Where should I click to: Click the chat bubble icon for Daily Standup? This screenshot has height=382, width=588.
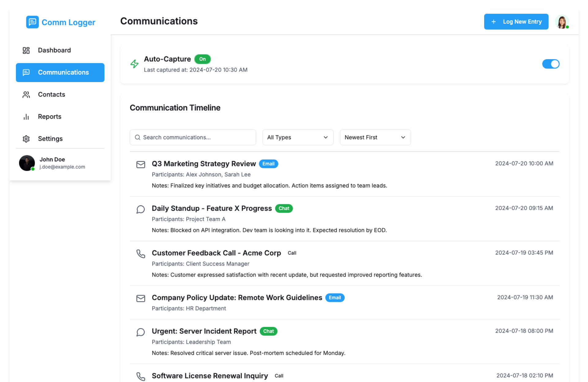(x=141, y=209)
